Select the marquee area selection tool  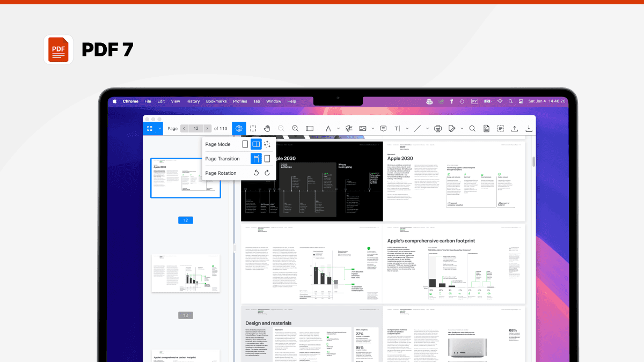pos(253,129)
